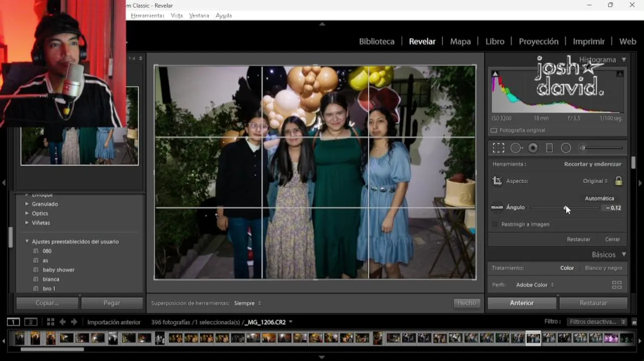Open the Superposición de herramientas Siempre dropdown
The width and height of the screenshot is (644, 361).
click(x=247, y=303)
